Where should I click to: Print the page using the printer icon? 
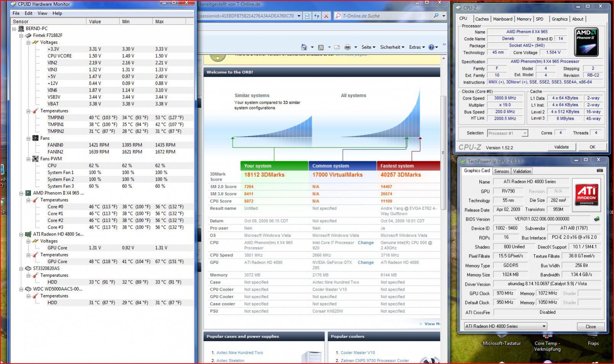[347, 47]
